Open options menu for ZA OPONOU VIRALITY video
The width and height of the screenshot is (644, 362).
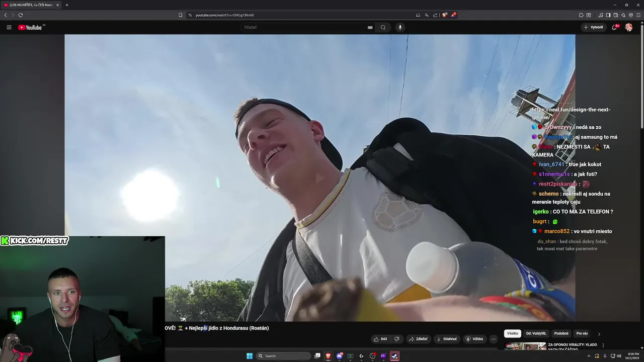[603, 345]
